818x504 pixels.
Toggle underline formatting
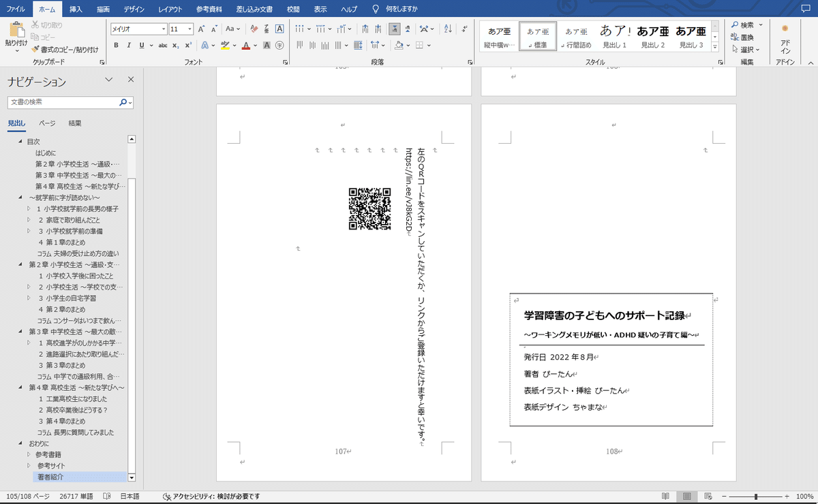142,46
